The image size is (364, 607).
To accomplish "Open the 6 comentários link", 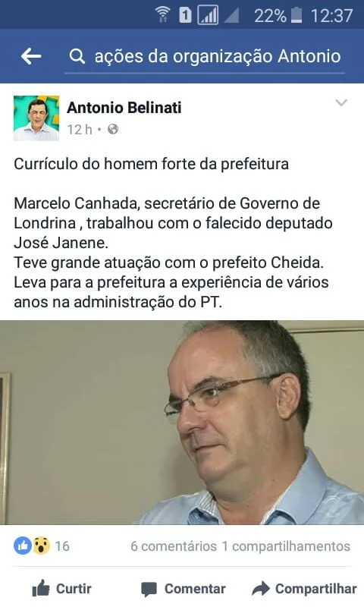I will 174,546.
